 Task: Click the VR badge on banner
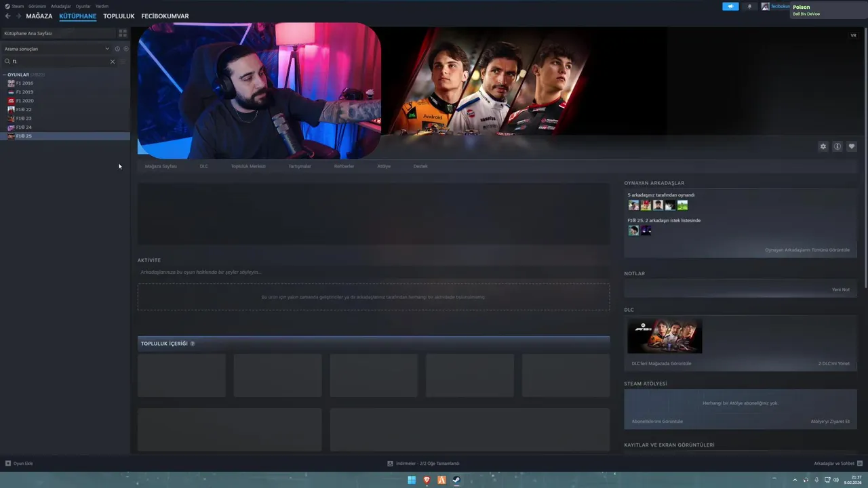tap(854, 35)
